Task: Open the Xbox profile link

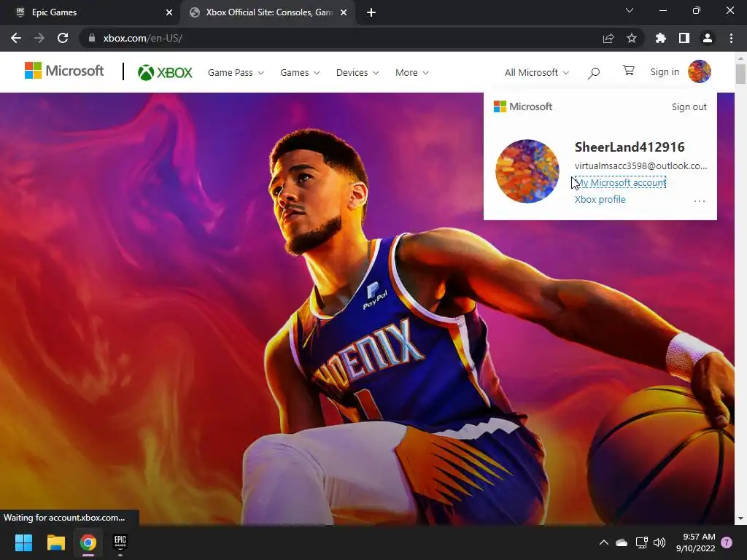Action: tap(600, 200)
